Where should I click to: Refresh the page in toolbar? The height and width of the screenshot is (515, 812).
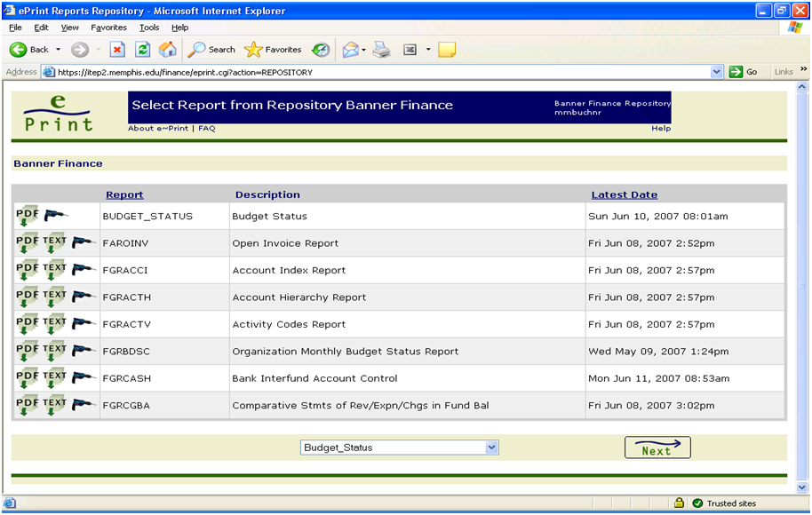click(142, 50)
